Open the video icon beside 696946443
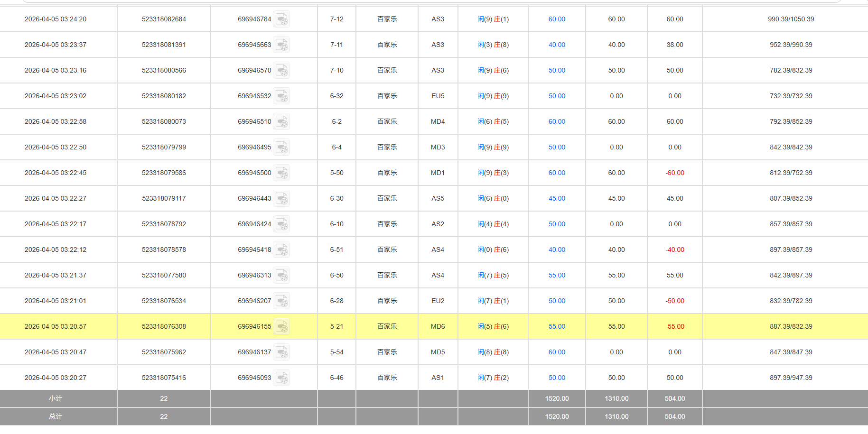This screenshot has width=868, height=434. pyautogui.click(x=282, y=199)
